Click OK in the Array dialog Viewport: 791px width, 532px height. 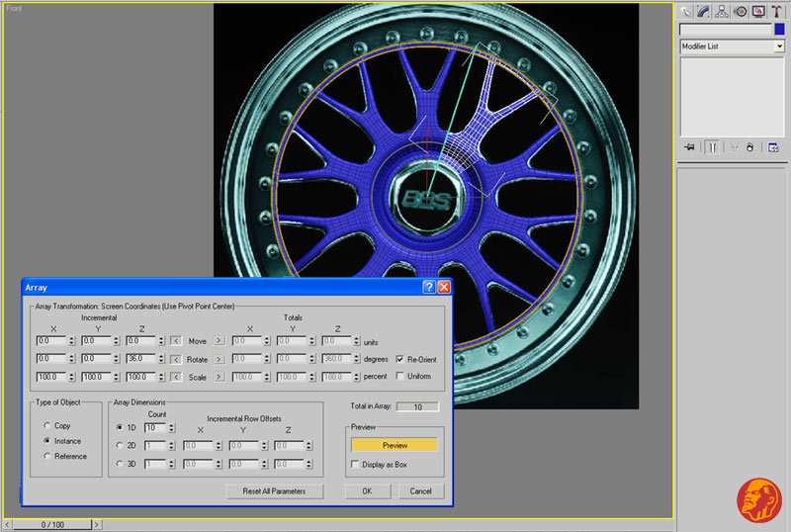tap(367, 491)
